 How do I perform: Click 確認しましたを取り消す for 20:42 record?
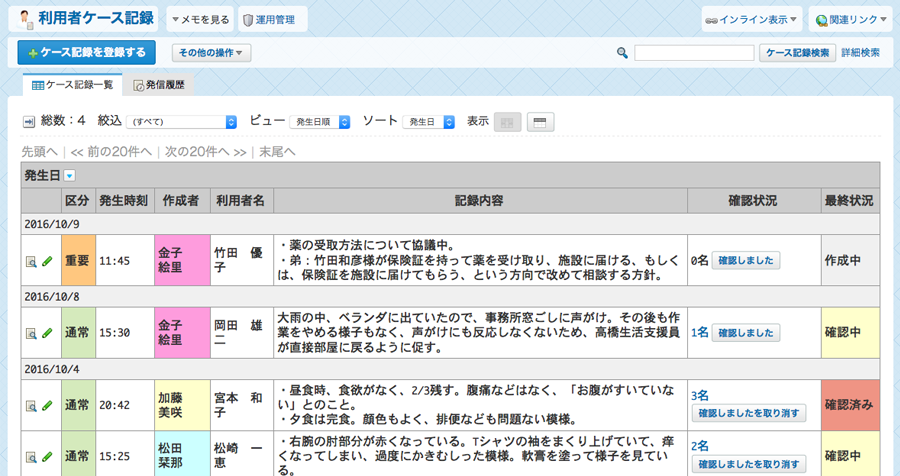(x=749, y=413)
